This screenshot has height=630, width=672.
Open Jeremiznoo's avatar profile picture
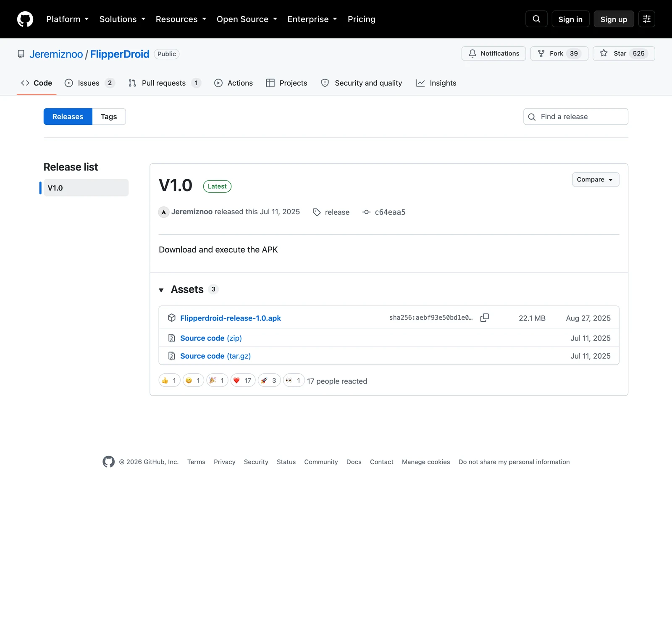164,212
